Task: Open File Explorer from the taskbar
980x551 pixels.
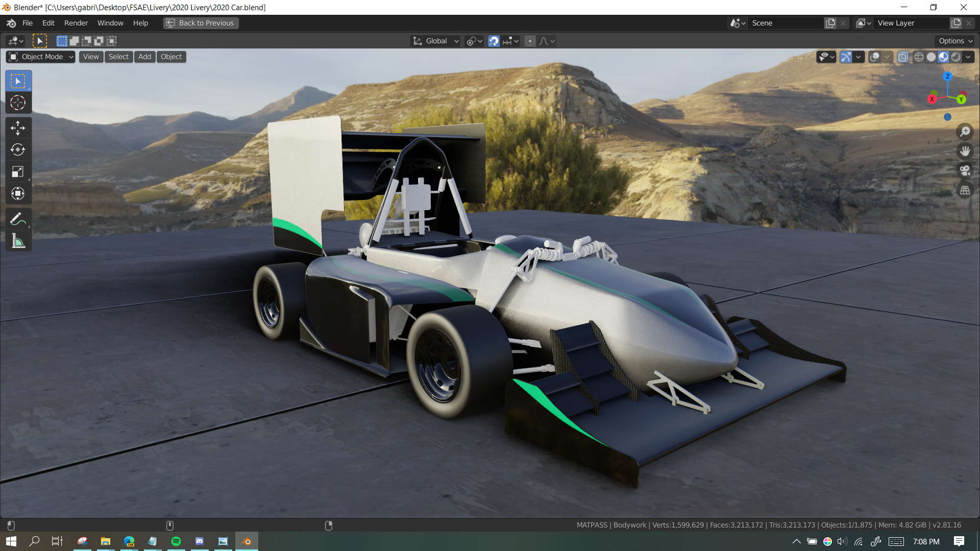Action: pyautogui.click(x=106, y=541)
